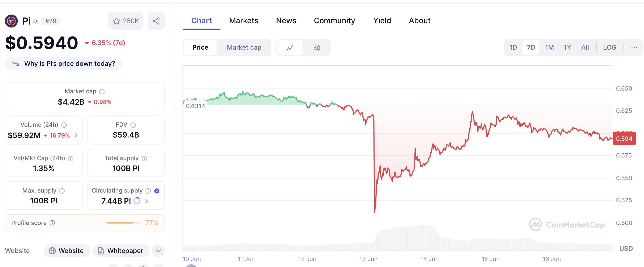
Task: Click the FDV info icon
Action: click(x=133, y=125)
